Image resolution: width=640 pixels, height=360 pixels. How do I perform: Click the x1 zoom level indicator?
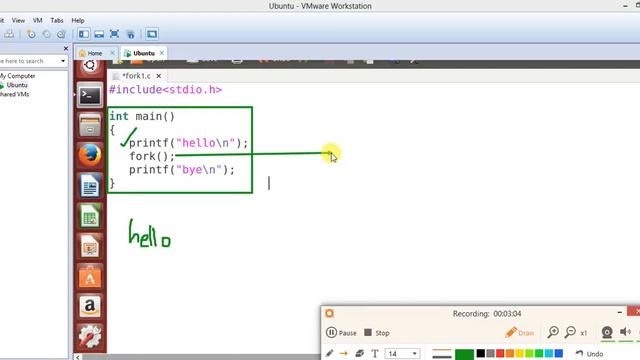(x=584, y=333)
